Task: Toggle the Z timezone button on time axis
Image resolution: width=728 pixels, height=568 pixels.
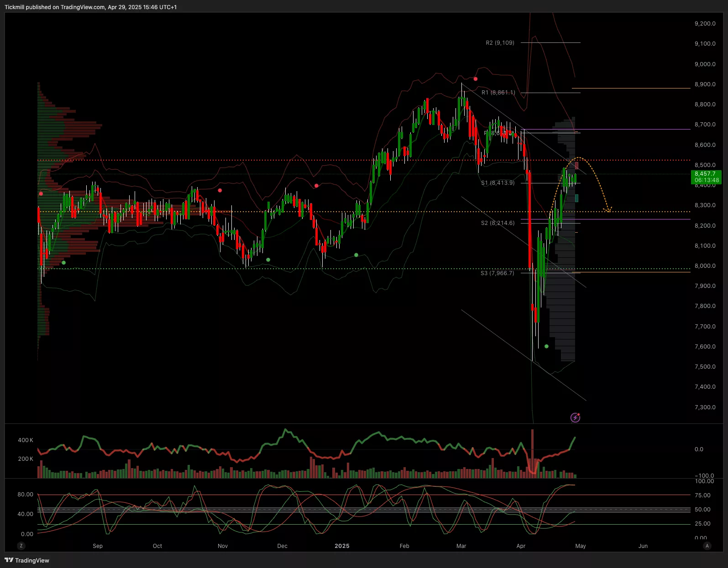Action: tap(21, 546)
